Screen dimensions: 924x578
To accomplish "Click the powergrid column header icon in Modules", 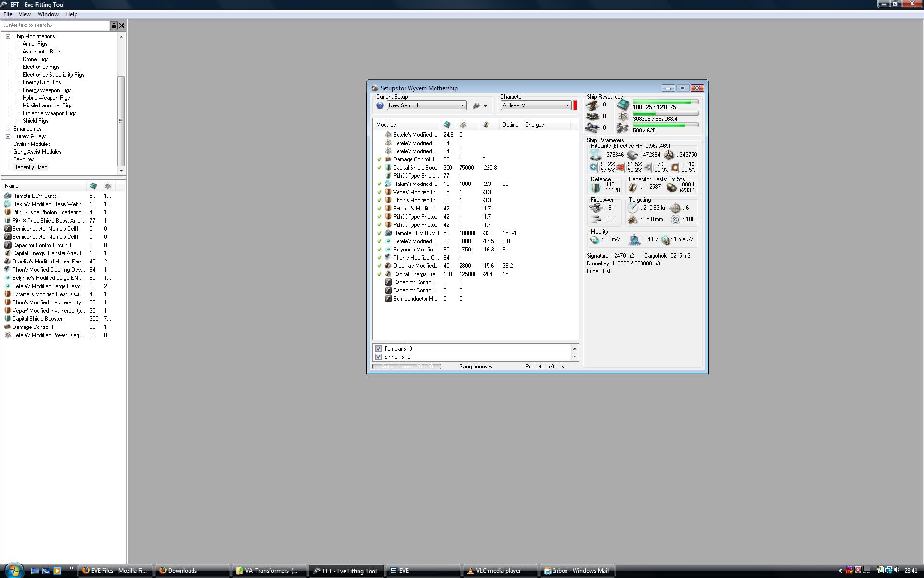I will [463, 125].
